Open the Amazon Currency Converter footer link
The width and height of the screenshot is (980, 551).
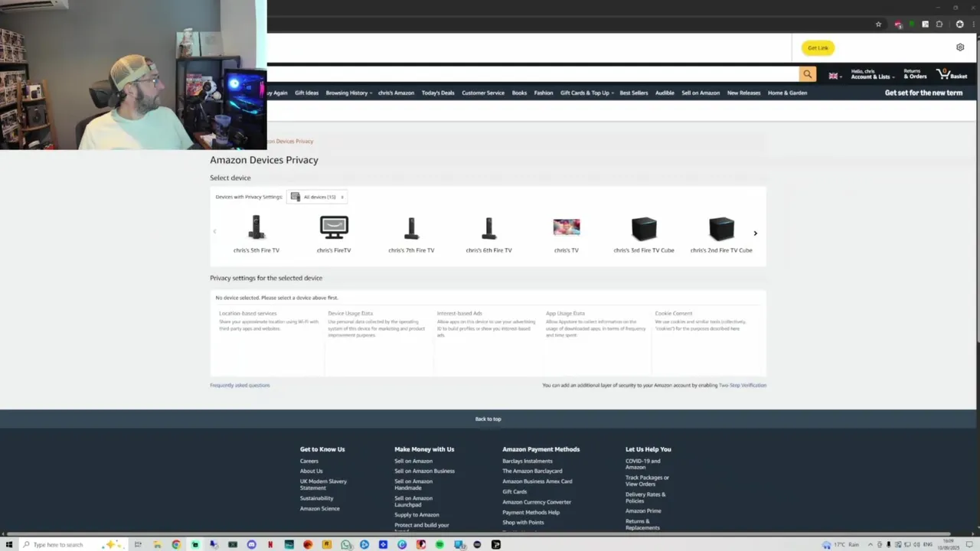tap(537, 503)
